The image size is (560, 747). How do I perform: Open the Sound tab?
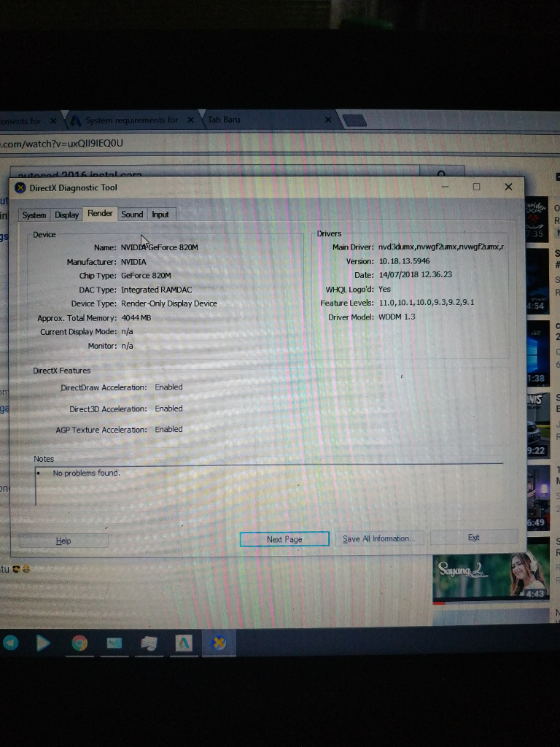click(x=132, y=214)
